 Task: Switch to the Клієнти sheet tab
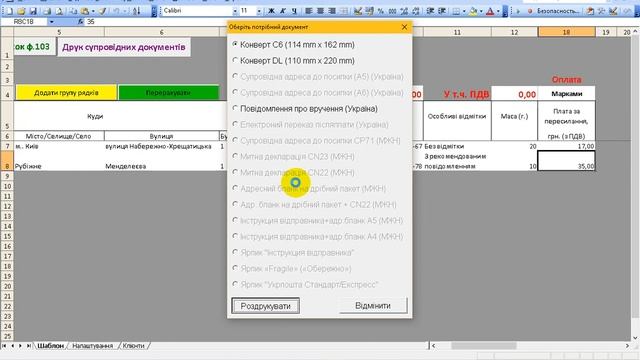(x=133, y=346)
